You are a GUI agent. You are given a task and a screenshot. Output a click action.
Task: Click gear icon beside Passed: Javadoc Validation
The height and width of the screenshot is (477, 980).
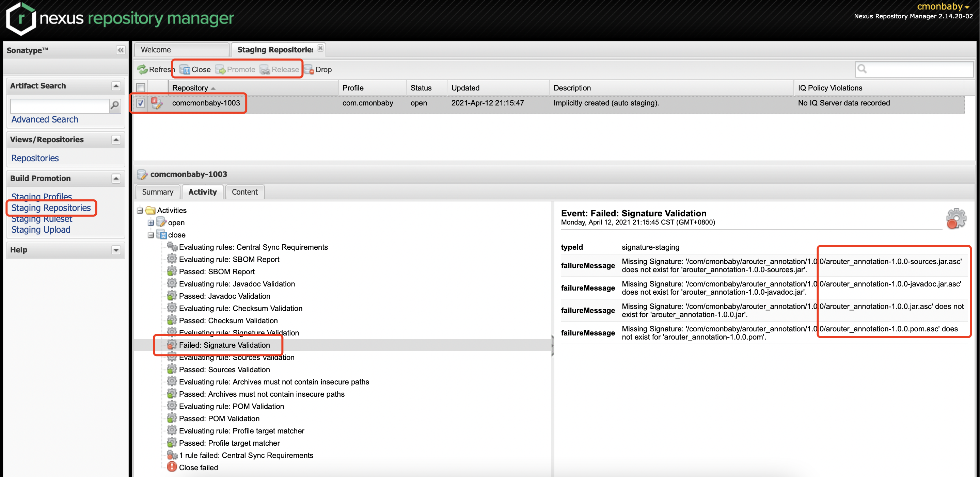point(172,296)
